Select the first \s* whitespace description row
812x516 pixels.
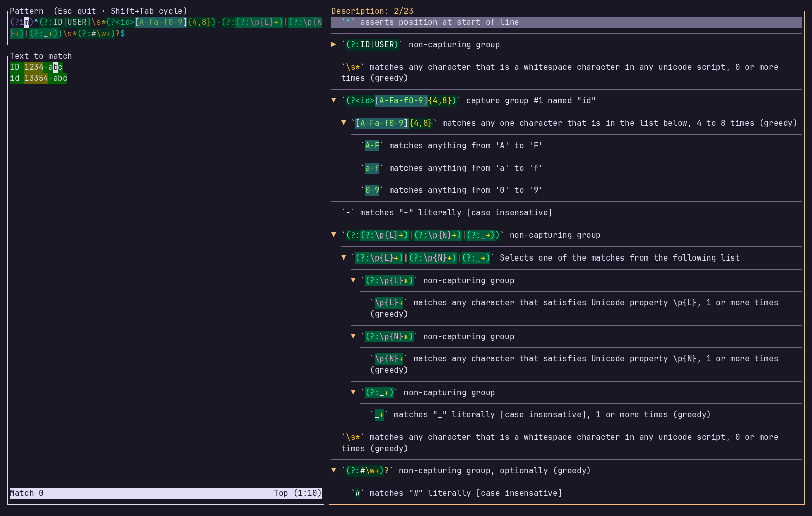567,73
